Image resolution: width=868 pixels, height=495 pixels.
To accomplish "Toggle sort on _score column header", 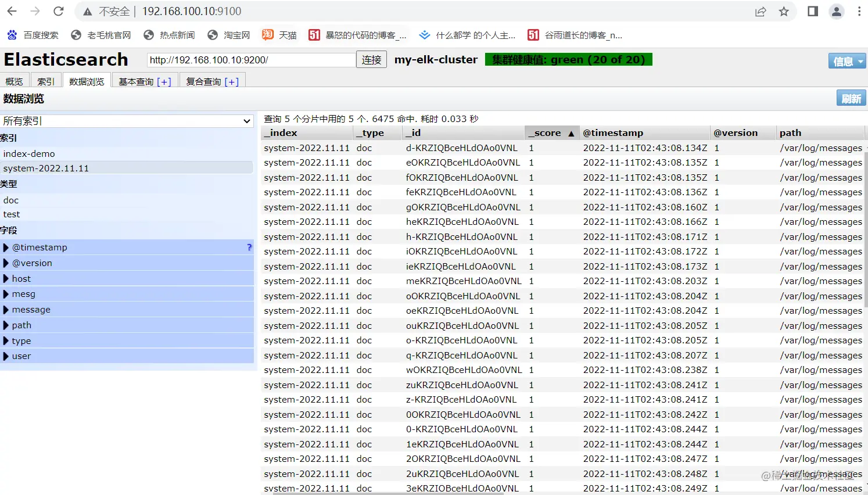I will click(551, 132).
